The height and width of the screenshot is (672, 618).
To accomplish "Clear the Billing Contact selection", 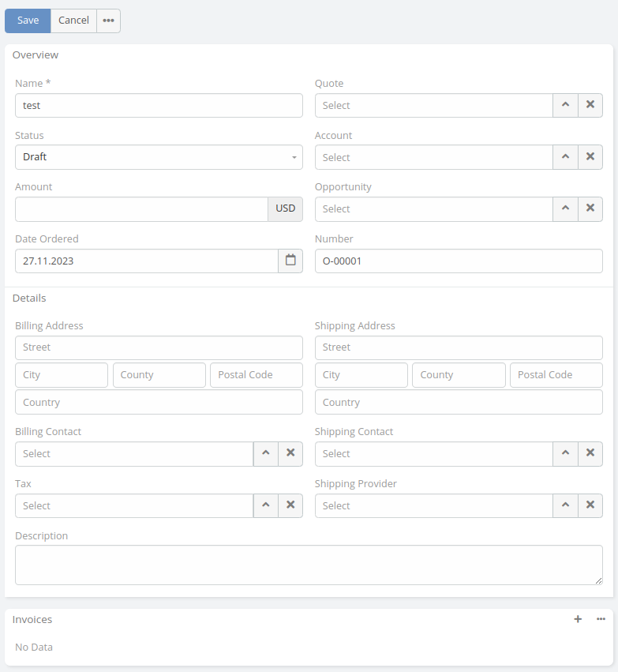I will pos(290,454).
